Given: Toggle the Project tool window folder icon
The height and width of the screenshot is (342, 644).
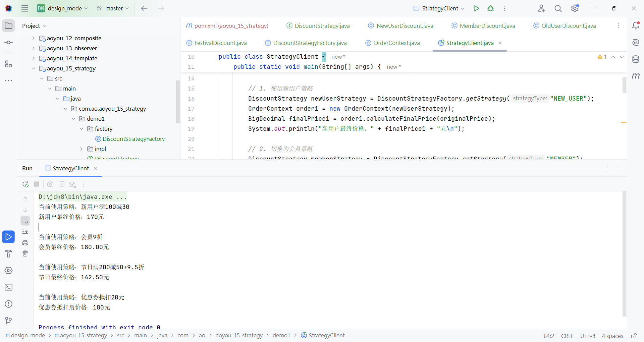Looking at the screenshot, I should [x=9, y=26].
